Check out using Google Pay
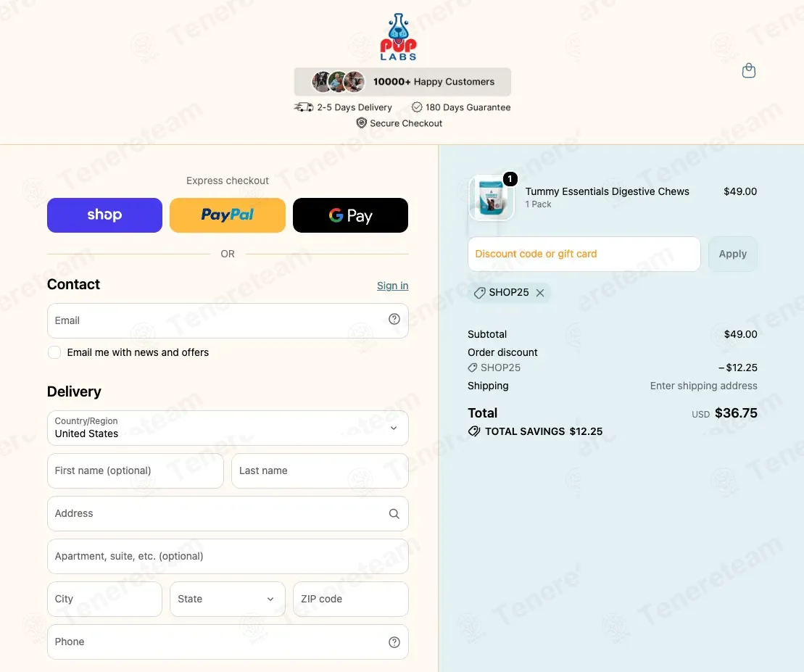 coord(351,215)
